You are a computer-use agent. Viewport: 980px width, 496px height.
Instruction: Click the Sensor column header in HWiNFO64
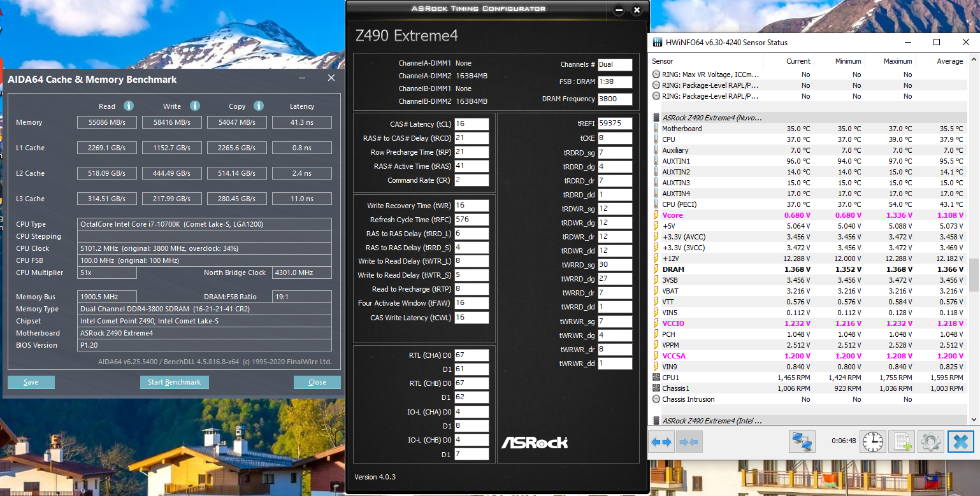point(706,61)
